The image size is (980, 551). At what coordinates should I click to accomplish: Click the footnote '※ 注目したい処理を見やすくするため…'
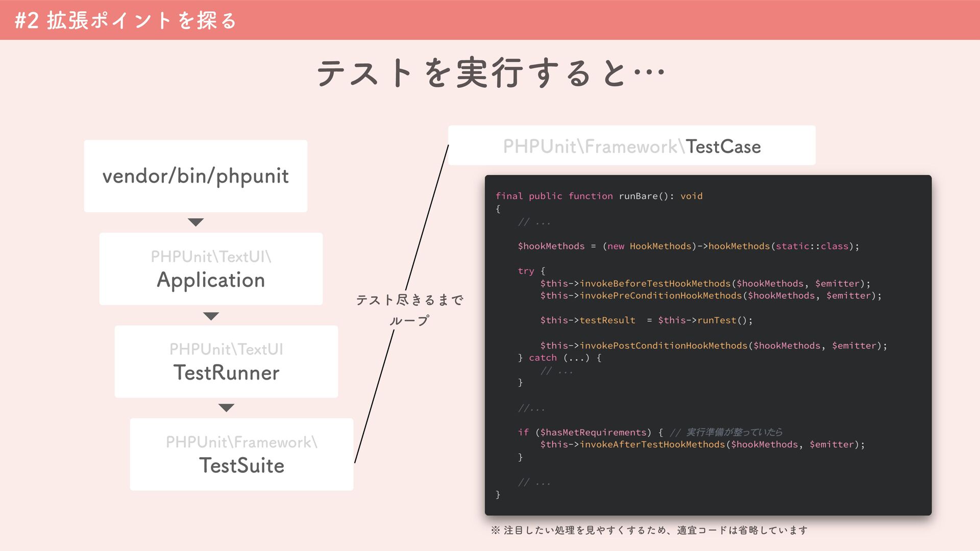tap(649, 531)
